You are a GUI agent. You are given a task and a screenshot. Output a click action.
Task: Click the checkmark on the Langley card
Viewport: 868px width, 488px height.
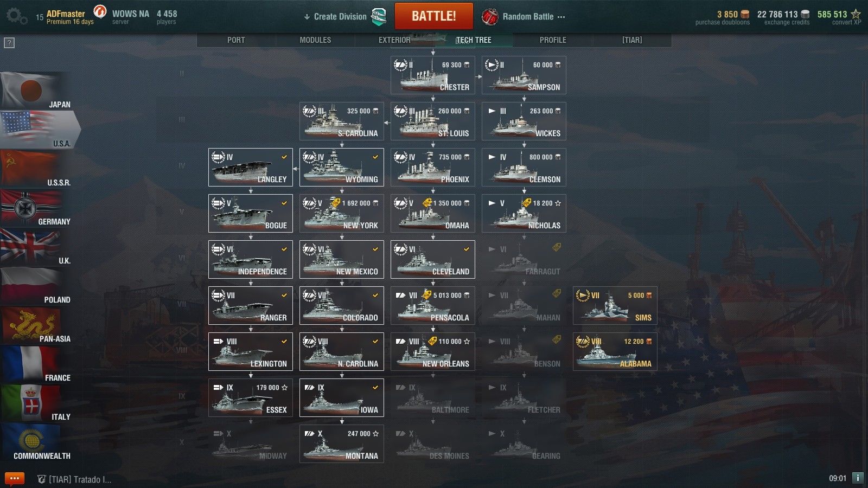[284, 157]
